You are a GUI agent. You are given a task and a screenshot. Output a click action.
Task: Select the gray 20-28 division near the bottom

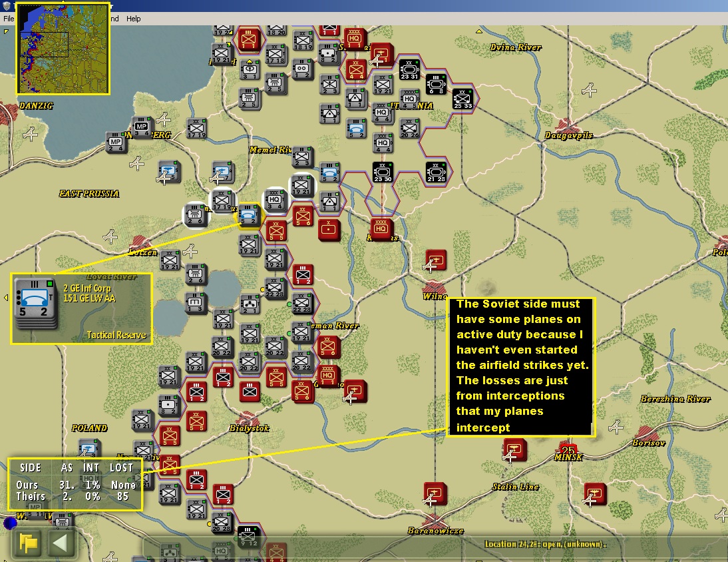click(222, 522)
